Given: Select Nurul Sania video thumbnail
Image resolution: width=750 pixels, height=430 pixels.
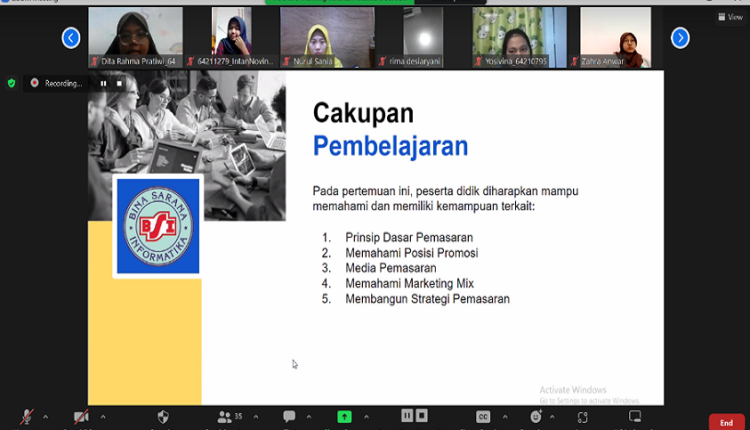Looking at the screenshot, I should pyautogui.click(x=328, y=37).
